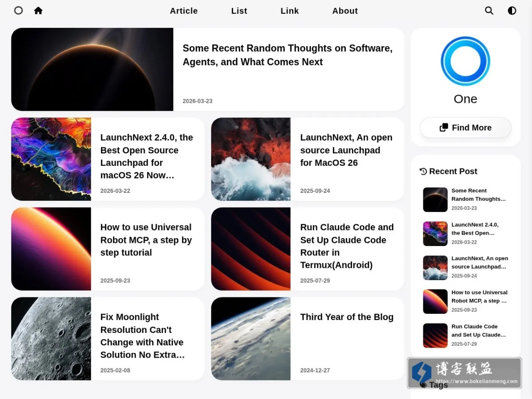
Task: Open recent post Run Claude Code and Set Up
Action: pyautogui.click(x=478, y=331)
